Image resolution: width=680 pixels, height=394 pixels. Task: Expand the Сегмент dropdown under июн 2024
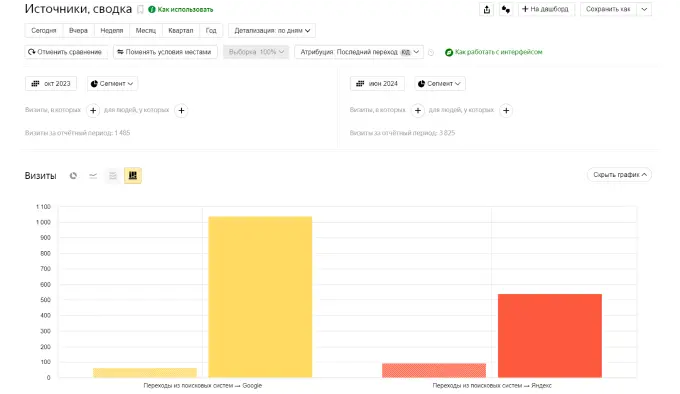440,84
